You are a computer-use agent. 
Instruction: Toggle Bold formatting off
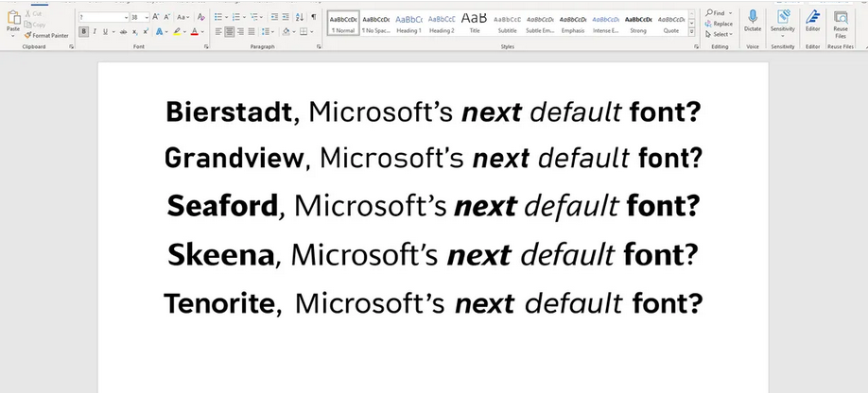click(84, 31)
